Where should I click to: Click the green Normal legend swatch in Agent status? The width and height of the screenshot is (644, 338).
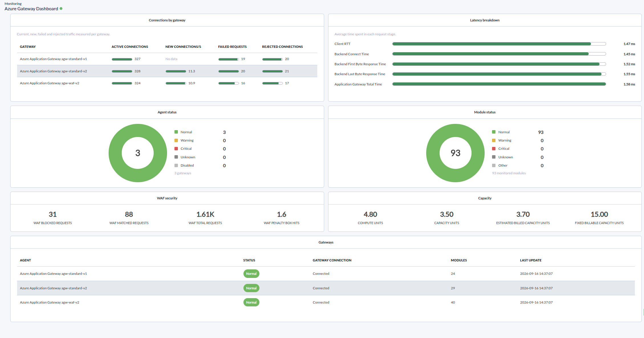tap(176, 132)
